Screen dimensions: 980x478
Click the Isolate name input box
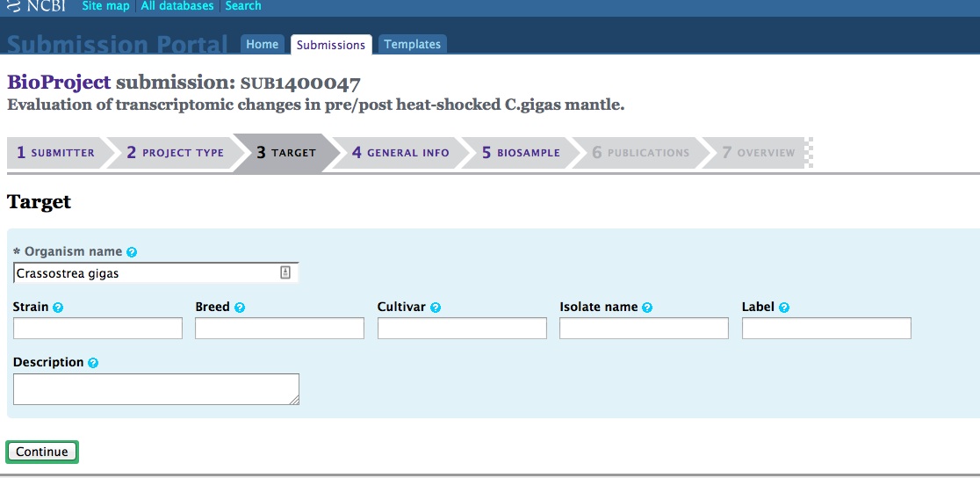(x=644, y=329)
